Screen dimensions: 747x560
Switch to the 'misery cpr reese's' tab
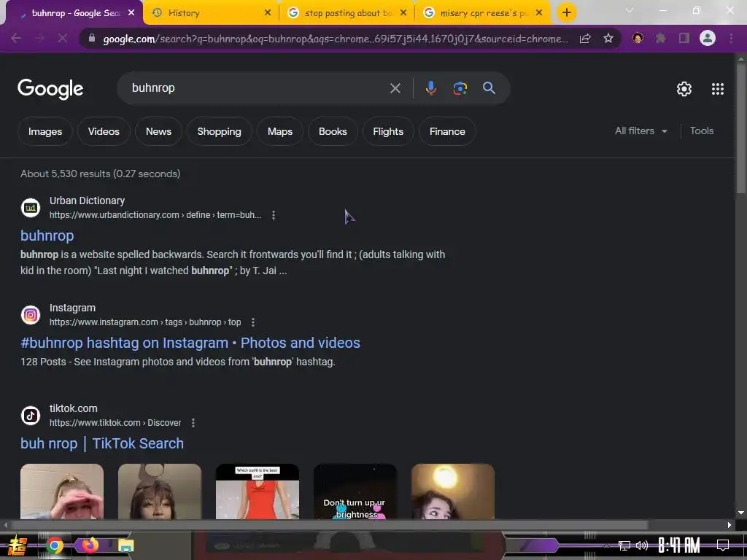[x=483, y=13]
